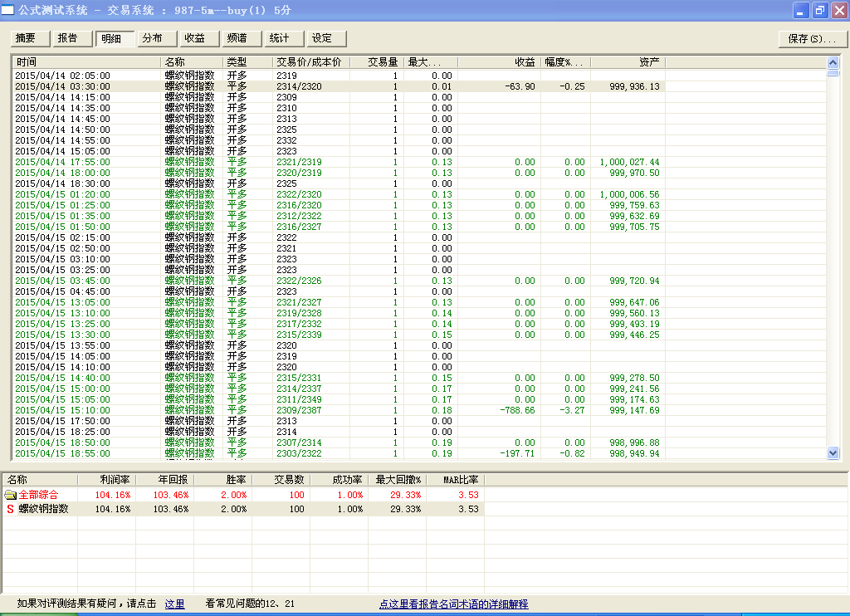850x616 pixels.
Task: Show the 统计 statistics tab
Action: [x=285, y=38]
